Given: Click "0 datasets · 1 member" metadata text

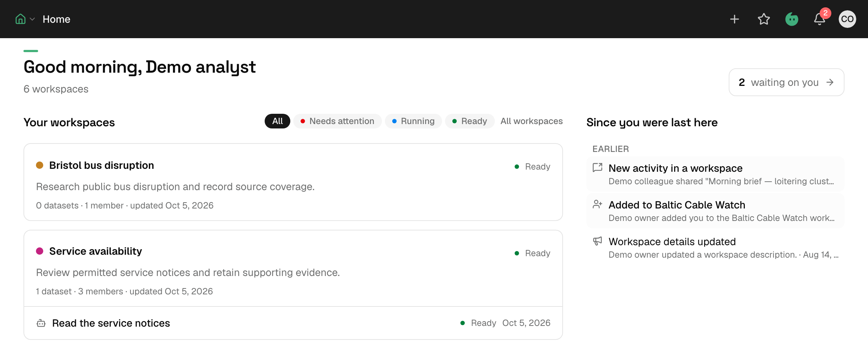Looking at the screenshot, I should 80,206.
